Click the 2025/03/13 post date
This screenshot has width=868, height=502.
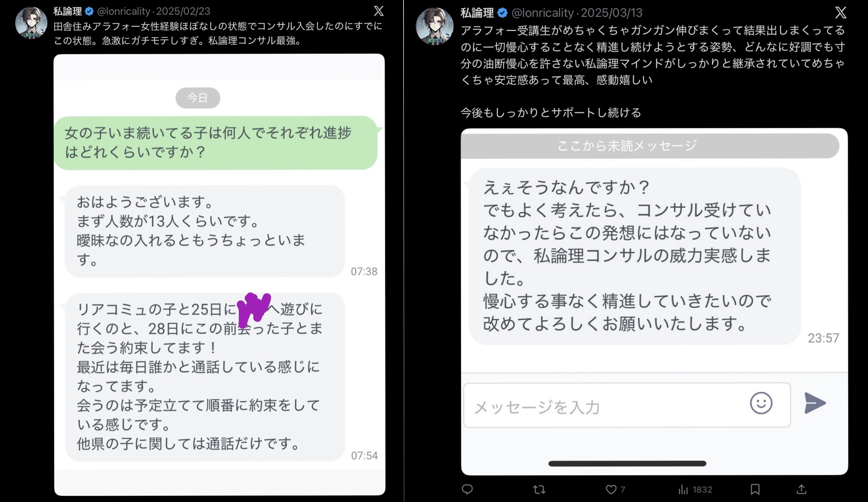pyautogui.click(x=611, y=13)
